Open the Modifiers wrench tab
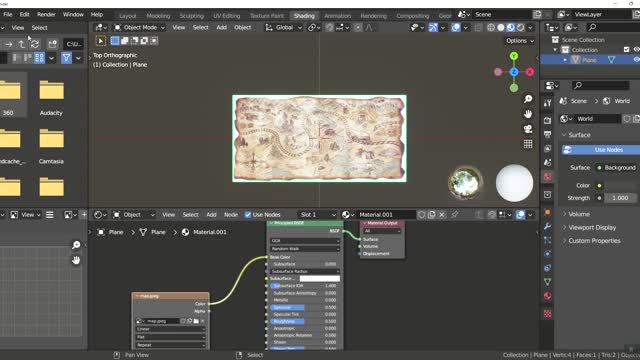640x360 pixels. [x=548, y=226]
